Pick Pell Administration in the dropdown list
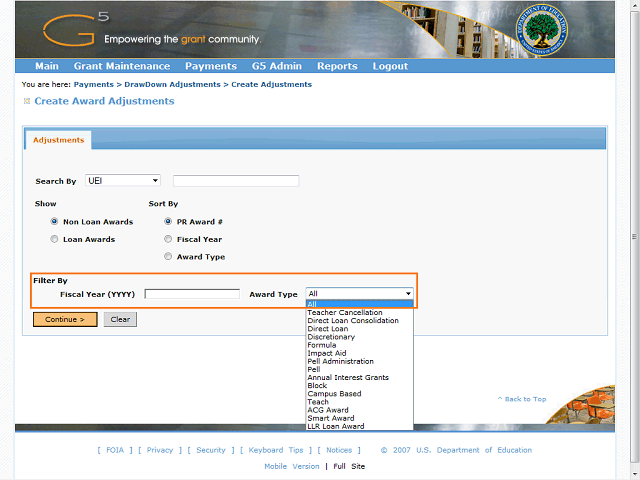 (x=340, y=361)
